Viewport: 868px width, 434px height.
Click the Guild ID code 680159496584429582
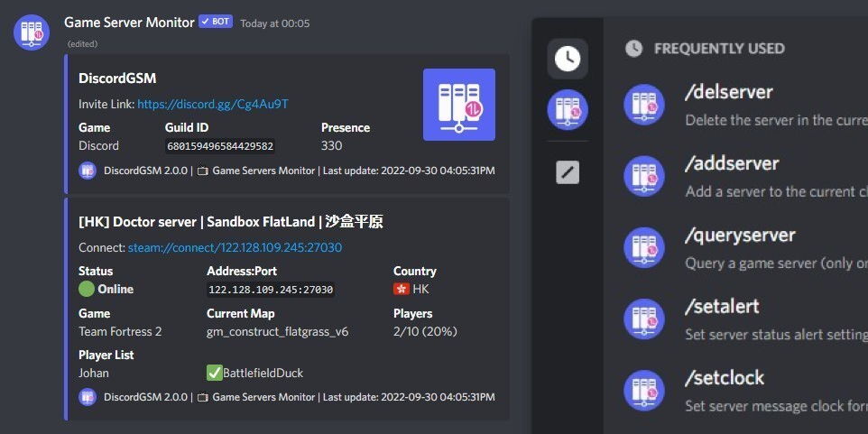220,146
